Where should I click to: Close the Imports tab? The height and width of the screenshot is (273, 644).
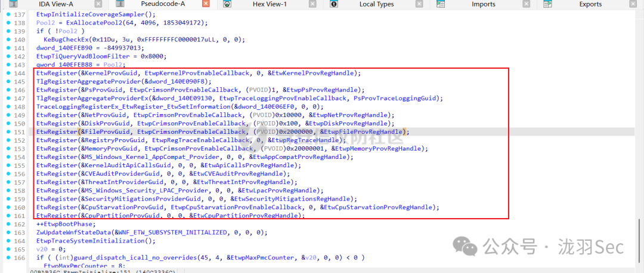pyautogui.click(x=525, y=4)
